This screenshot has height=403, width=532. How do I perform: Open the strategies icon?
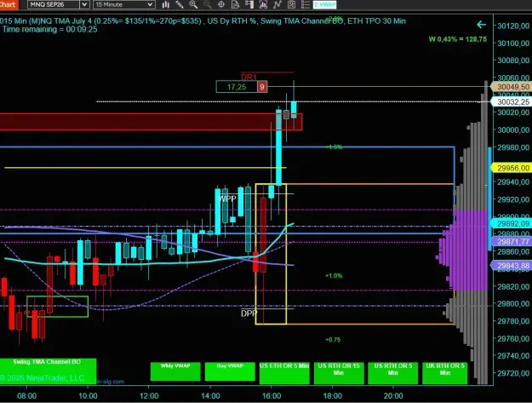(x=277, y=4)
